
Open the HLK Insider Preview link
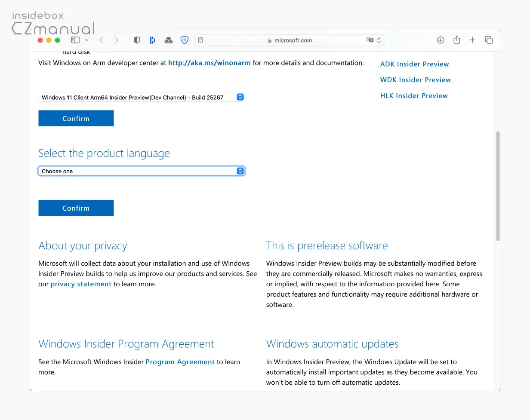[414, 96]
